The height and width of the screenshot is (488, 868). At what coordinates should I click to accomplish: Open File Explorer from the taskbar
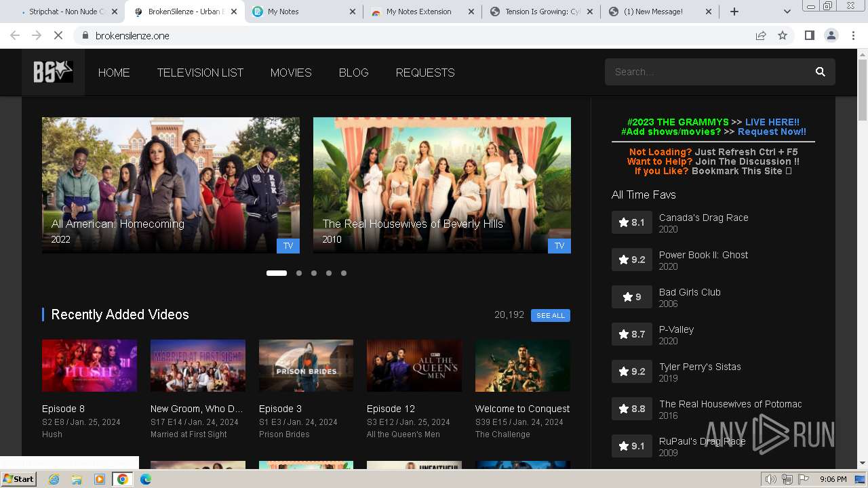(77, 479)
